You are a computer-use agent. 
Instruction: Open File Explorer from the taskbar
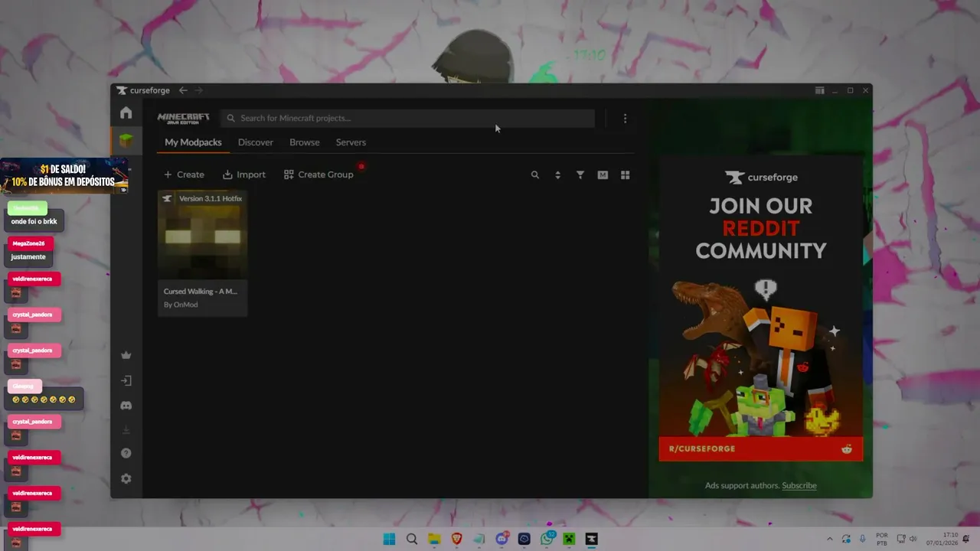click(x=434, y=539)
